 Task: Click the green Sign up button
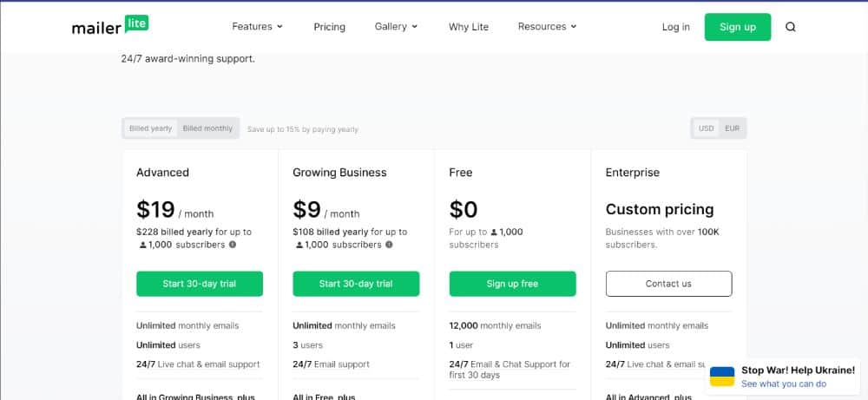[x=737, y=27]
